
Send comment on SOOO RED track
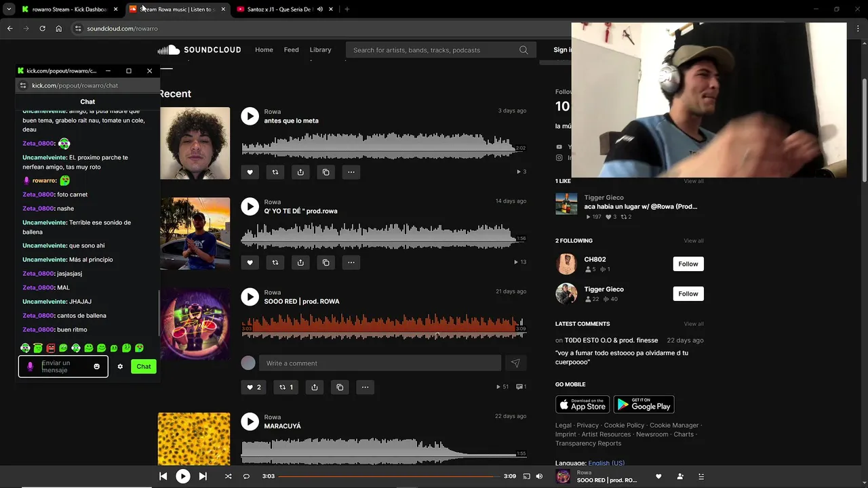point(515,363)
